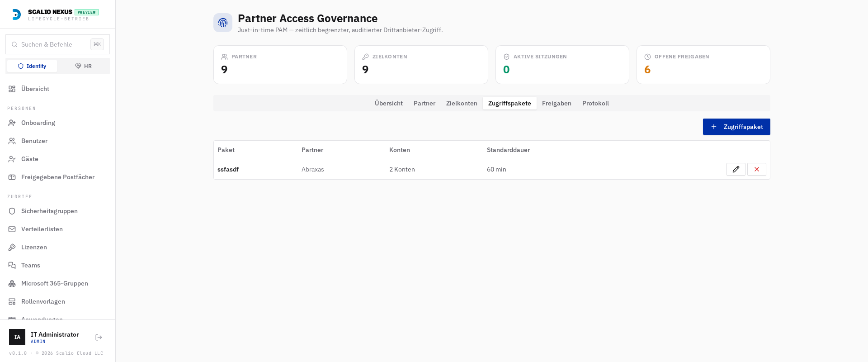Click the Paket column header

tap(226, 150)
